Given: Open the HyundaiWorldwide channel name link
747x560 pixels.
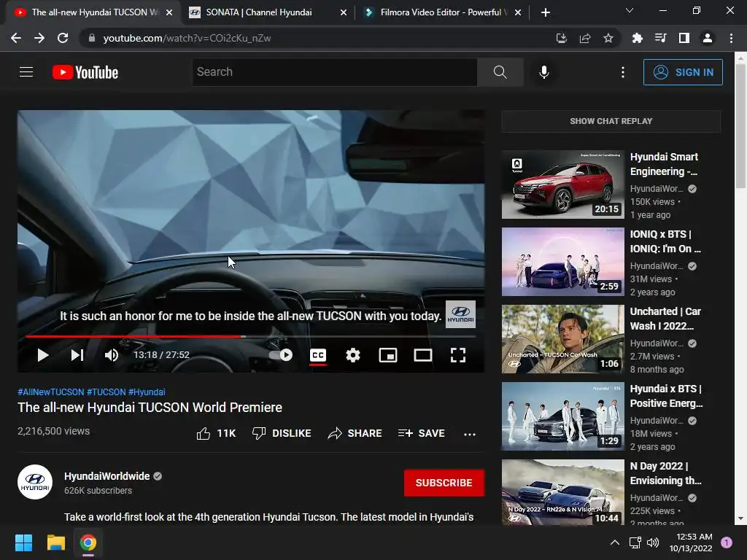Looking at the screenshot, I should click(107, 476).
